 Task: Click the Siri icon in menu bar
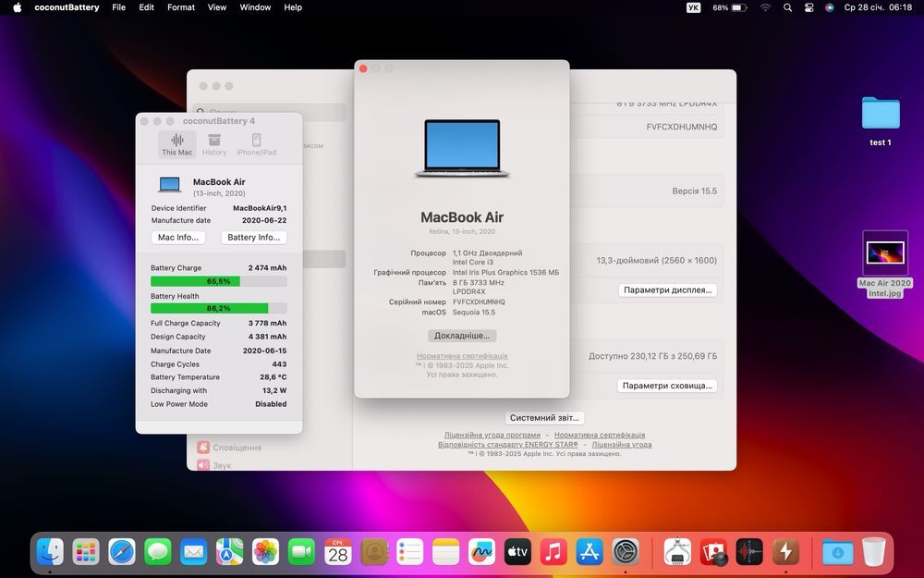coord(829,7)
